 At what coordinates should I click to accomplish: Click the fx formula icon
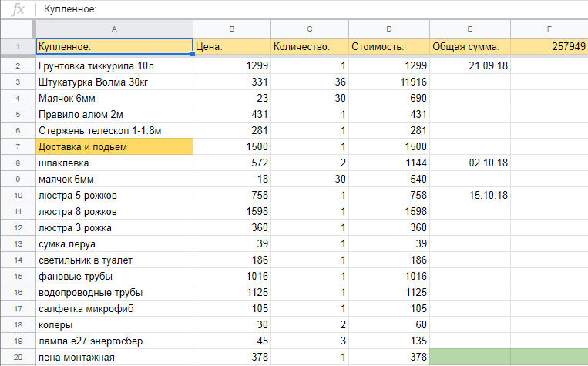click(x=18, y=9)
